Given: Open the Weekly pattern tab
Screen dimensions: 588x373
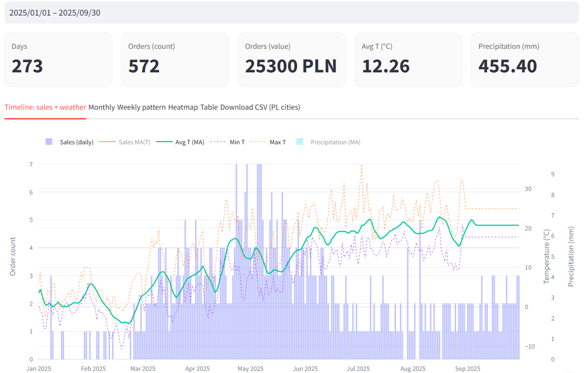Looking at the screenshot, I should pos(141,107).
